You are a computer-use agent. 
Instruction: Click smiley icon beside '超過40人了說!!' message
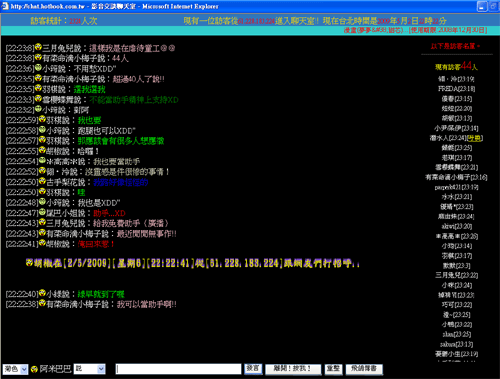(x=38, y=78)
